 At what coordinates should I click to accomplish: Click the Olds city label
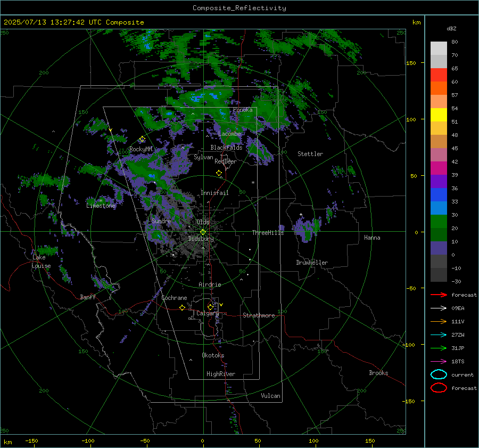tap(203, 222)
